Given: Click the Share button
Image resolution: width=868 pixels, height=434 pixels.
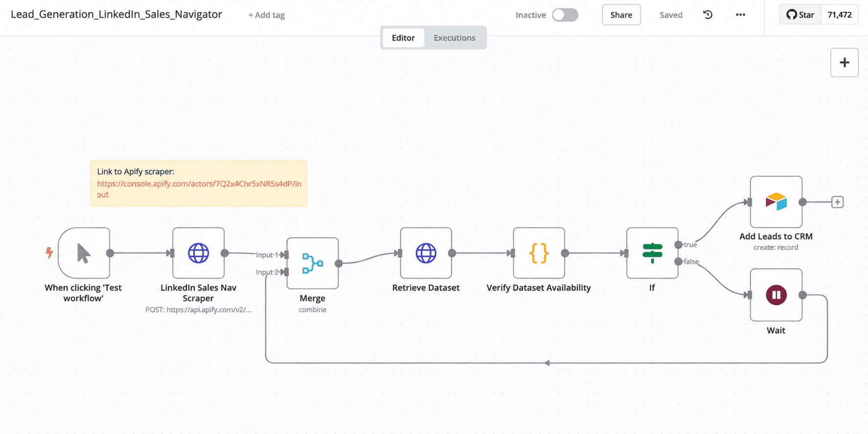Looking at the screenshot, I should point(621,15).
